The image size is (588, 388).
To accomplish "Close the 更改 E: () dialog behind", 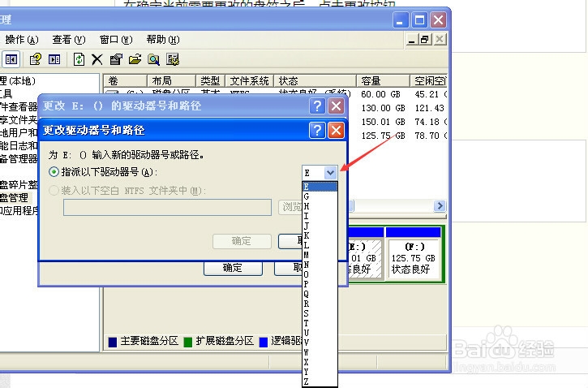I will (336, 106).
